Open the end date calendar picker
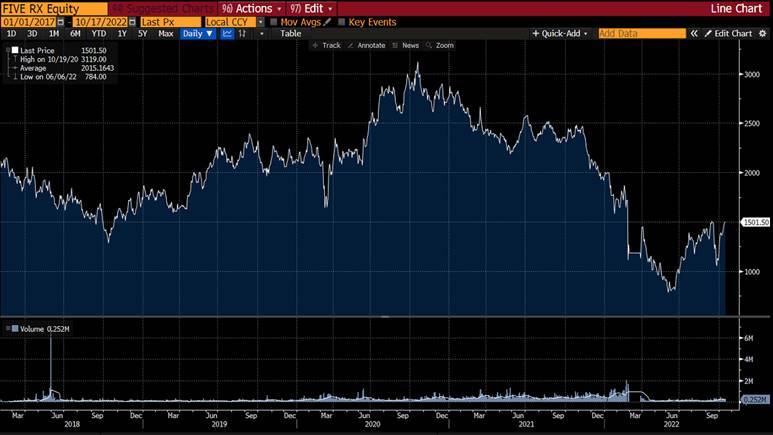Screen dimensions: 773x435 pyautogui.click(x=133, y=21)
